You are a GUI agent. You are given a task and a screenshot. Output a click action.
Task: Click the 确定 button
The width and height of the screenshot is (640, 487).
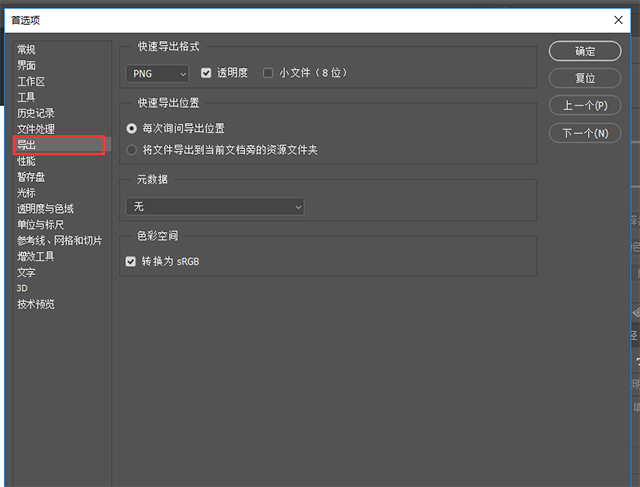(x=585, y=51)
